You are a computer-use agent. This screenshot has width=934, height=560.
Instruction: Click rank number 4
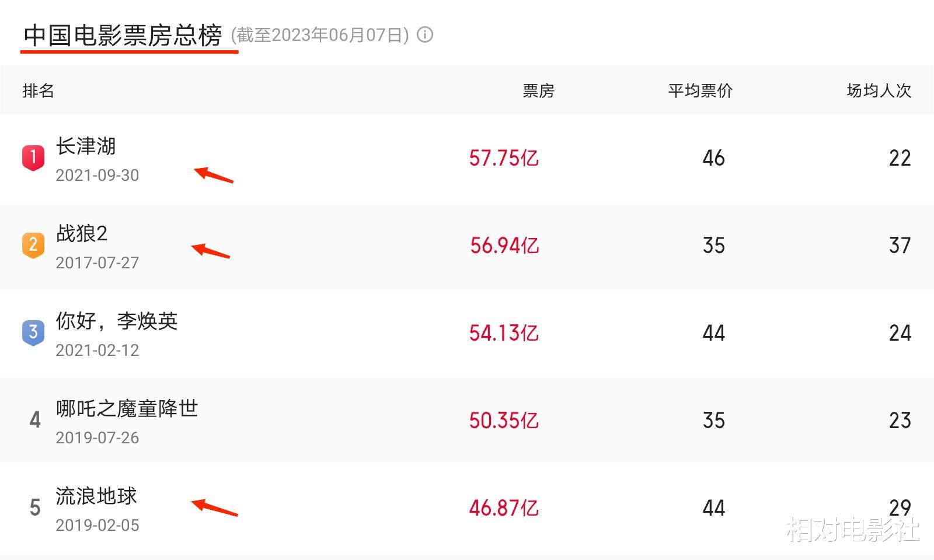tap(35, 420)
